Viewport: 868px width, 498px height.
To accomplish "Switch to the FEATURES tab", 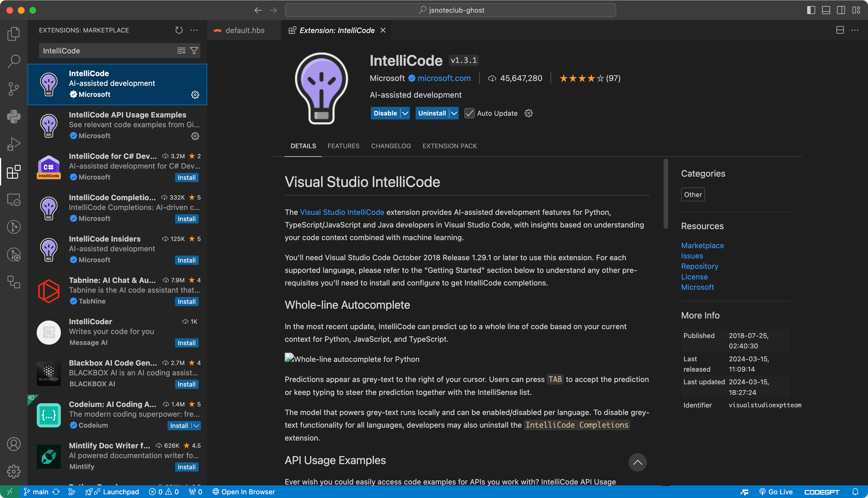I will point(344,146).
